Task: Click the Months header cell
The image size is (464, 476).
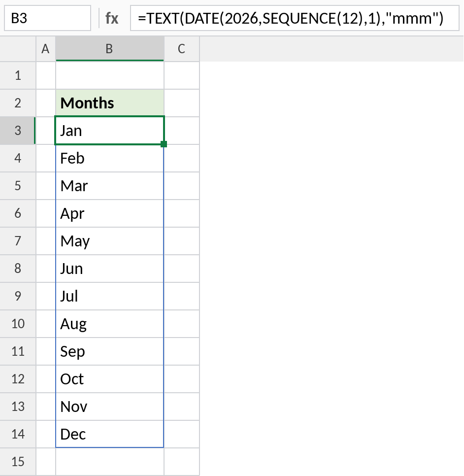Action: click(x=109, y=103)
